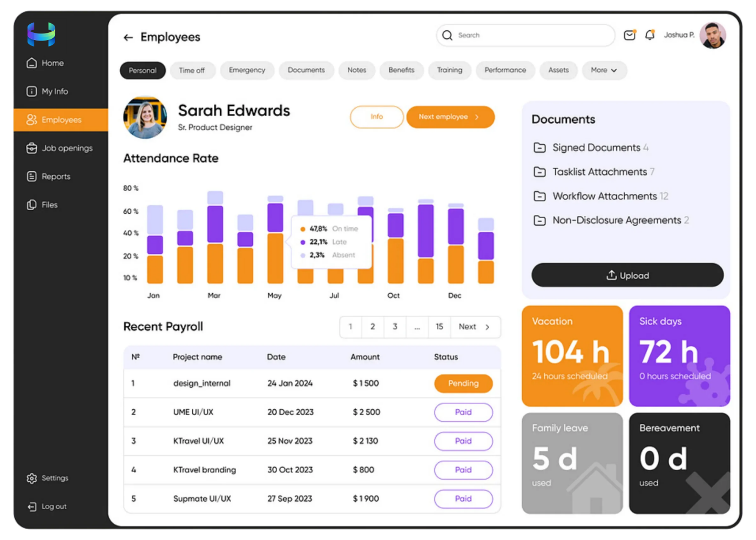Open Settings gear in sidebar

pos(32,478)
